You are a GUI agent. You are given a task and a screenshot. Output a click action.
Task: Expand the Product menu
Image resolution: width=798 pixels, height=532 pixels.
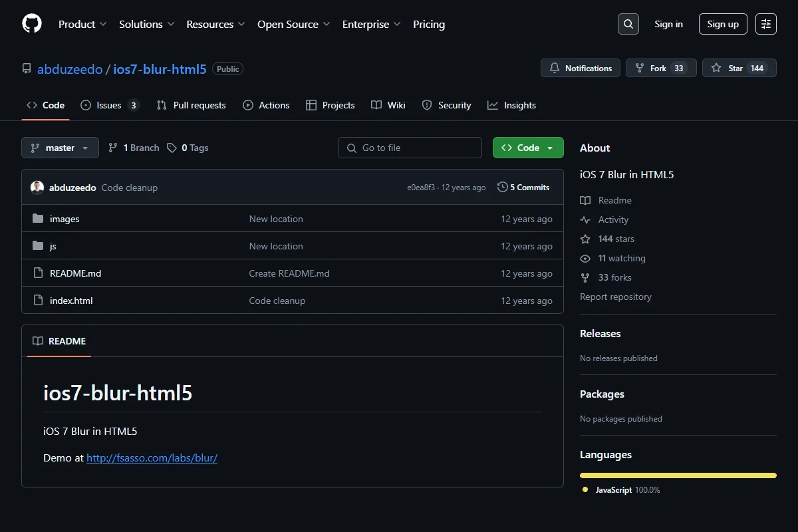pyautogui.click(x=82, y=24)
